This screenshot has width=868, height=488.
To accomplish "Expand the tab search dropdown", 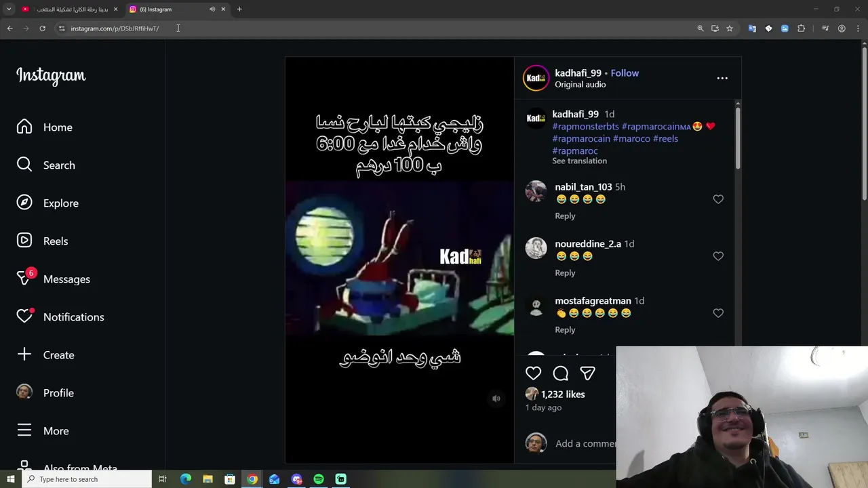I will [x=9, y=9].
